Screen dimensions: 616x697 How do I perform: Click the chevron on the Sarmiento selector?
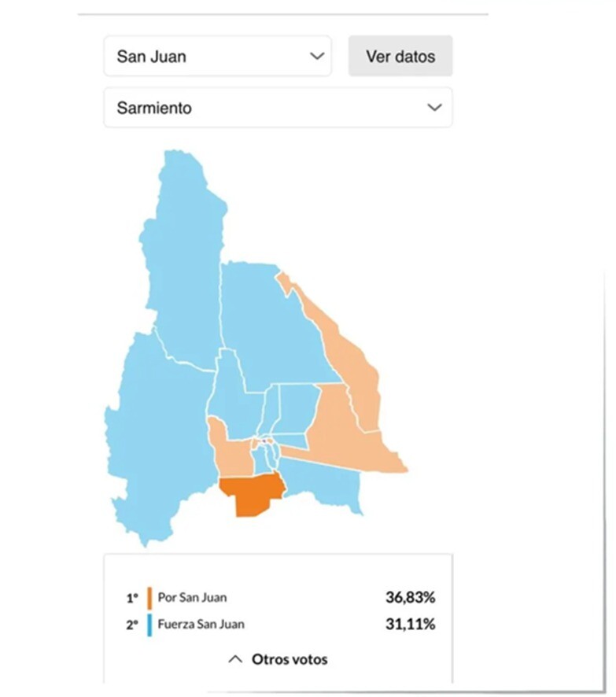[x=434, y=107]
